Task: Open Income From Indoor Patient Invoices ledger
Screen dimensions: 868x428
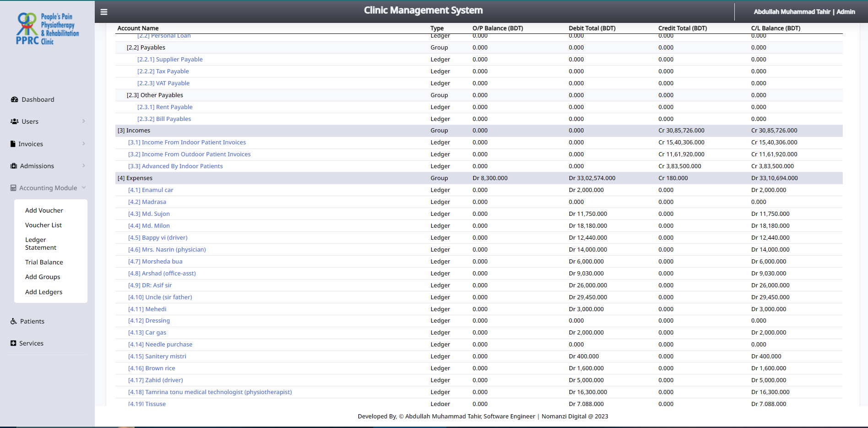Action: click(187, 143)
